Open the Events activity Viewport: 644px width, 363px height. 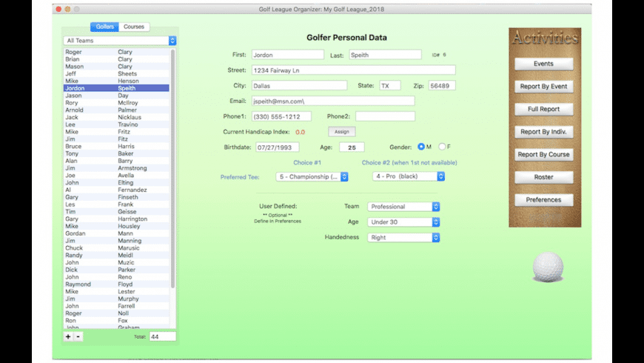tap(544, 64)
